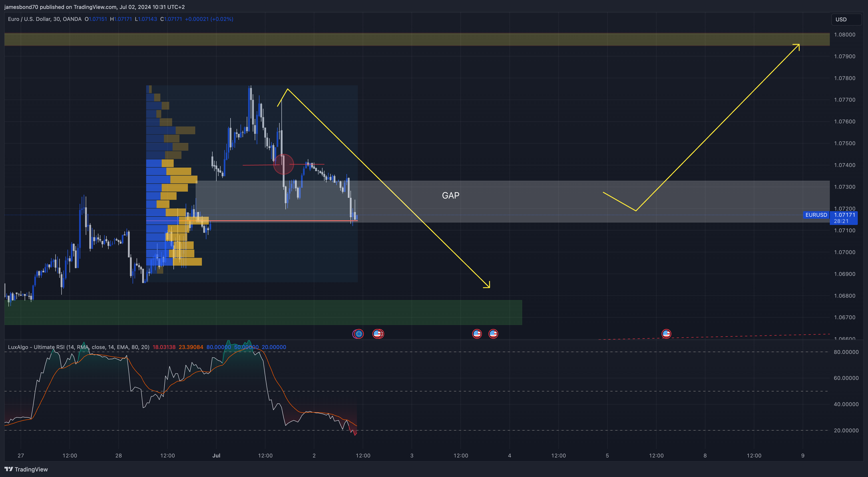Image resolution: width=868 pixels, height=477 pixels.
Task: Click the high value H1.07171 in legend
Action: (121, 19)
